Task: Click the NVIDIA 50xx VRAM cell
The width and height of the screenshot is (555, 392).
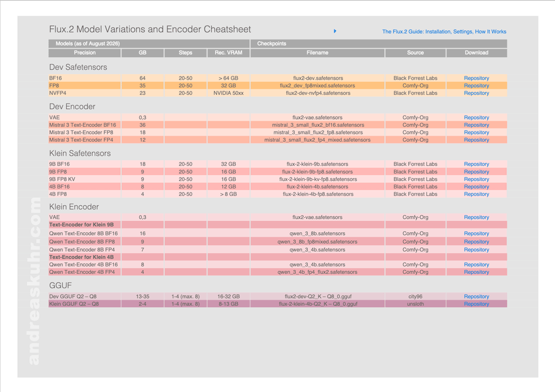Action: pos(228,93)
